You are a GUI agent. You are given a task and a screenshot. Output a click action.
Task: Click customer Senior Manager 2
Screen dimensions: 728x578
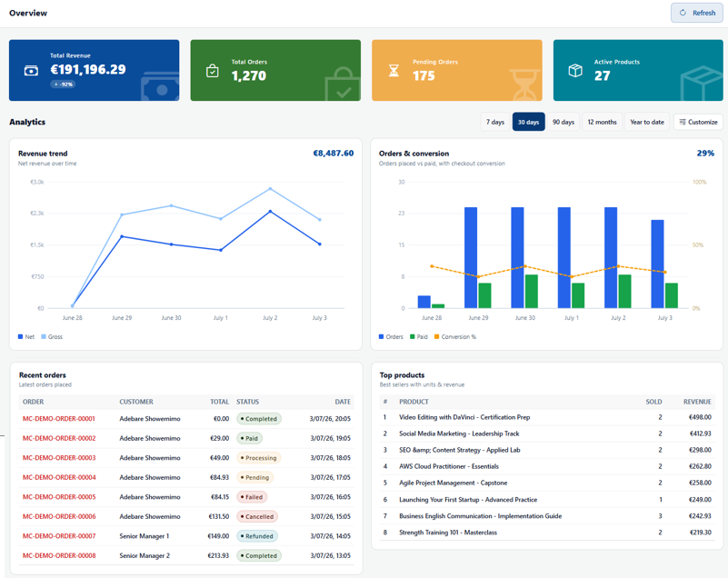click(x=145, y=555)
